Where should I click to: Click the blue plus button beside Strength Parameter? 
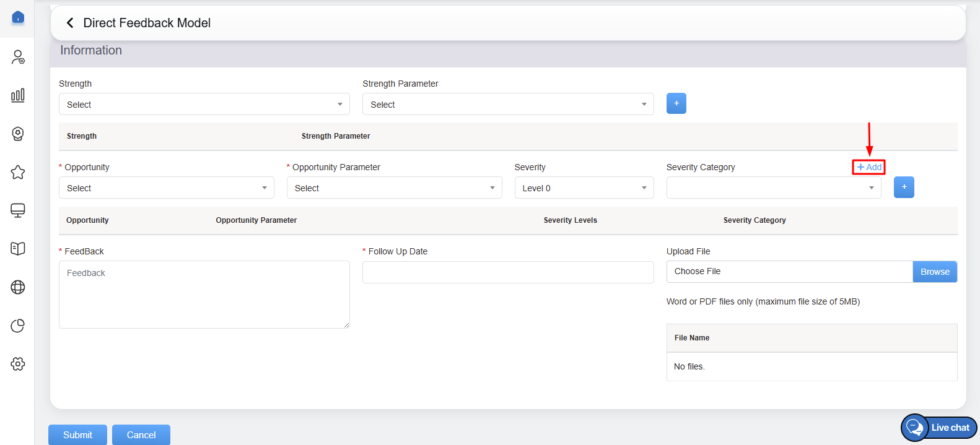point(676,103)
